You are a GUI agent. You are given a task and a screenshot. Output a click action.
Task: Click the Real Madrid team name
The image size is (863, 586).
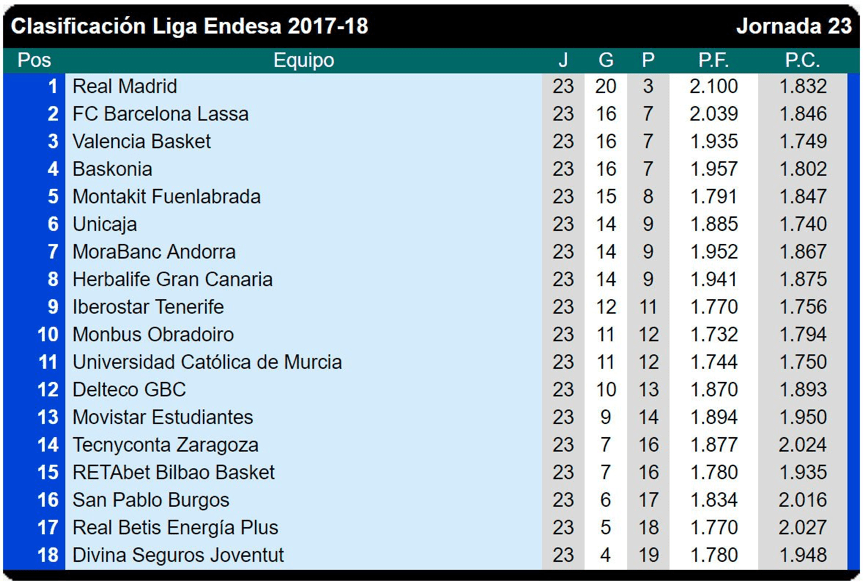(x=125, y=87)
